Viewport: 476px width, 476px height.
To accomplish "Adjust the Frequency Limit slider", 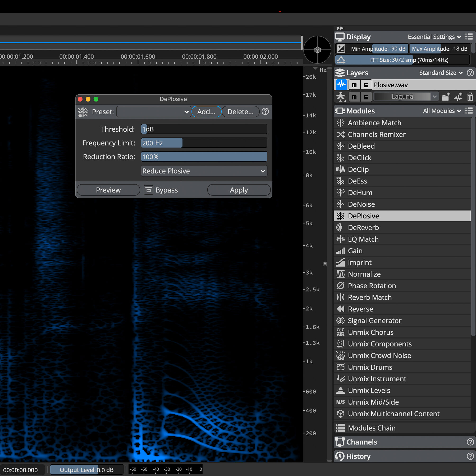I will pos(204,143).
